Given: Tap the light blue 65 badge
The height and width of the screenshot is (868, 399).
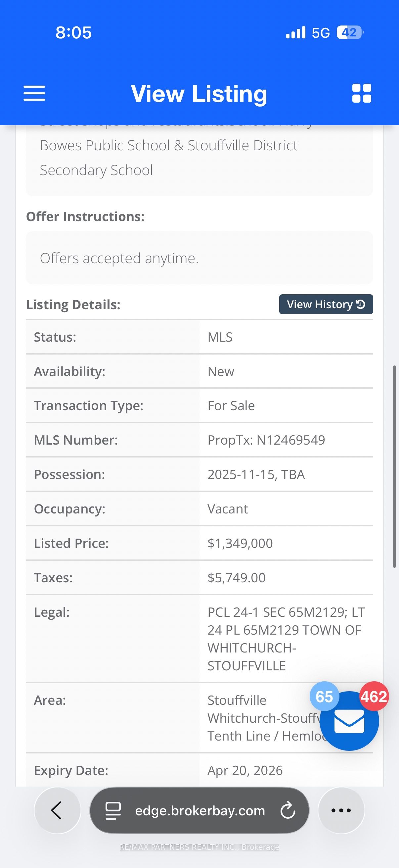Looking at the screenshot, I should (x=324, y=696).
